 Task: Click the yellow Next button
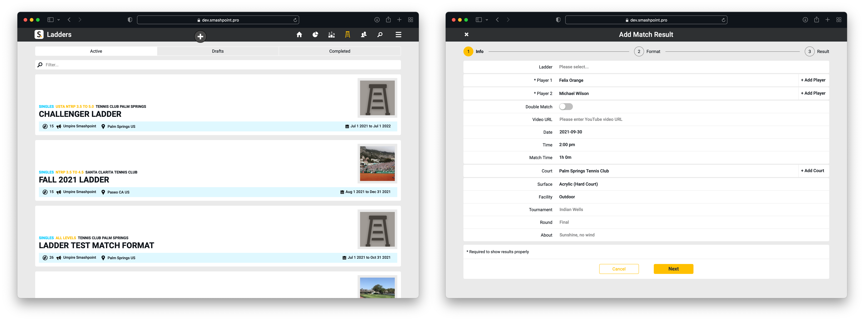(674, 269)
